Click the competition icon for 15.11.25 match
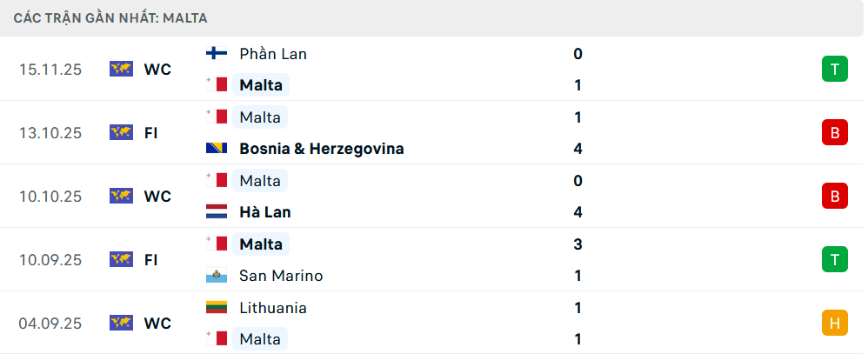 click(121, 70)
